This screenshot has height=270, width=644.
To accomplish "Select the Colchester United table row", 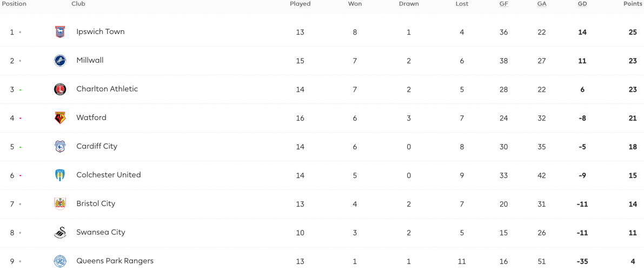I will [322, 175].
